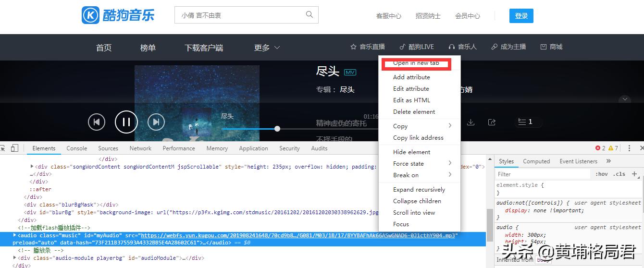Select Copy link address menu item
Screen dimensions: 644x268
pos(418,137)
